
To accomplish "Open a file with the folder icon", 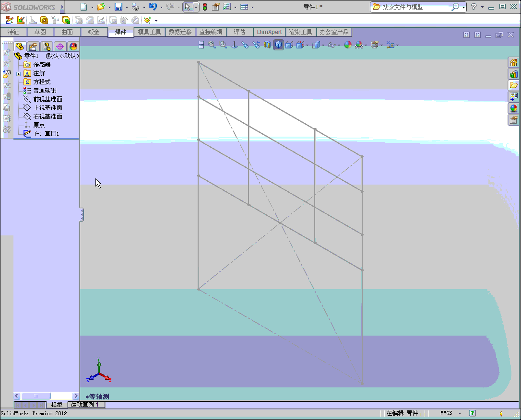I will pyautogui.click(x=101, y=7).
